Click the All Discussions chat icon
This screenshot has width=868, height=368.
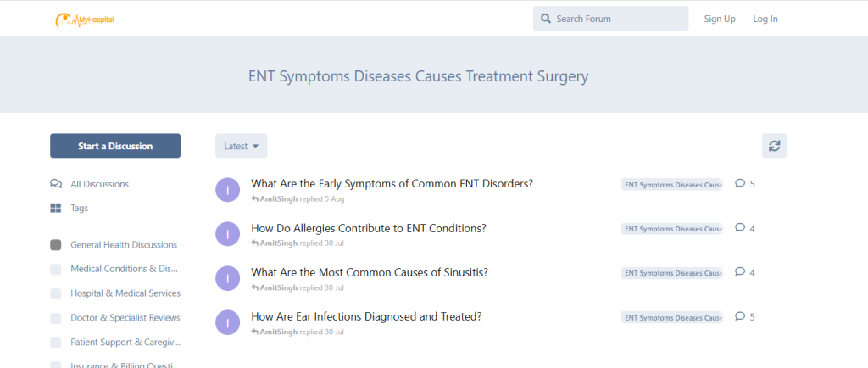click(x=56, y=184)
